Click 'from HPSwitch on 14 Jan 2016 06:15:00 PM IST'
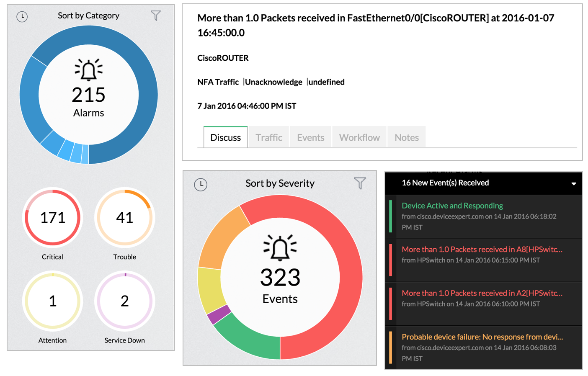 click(471, 260)
